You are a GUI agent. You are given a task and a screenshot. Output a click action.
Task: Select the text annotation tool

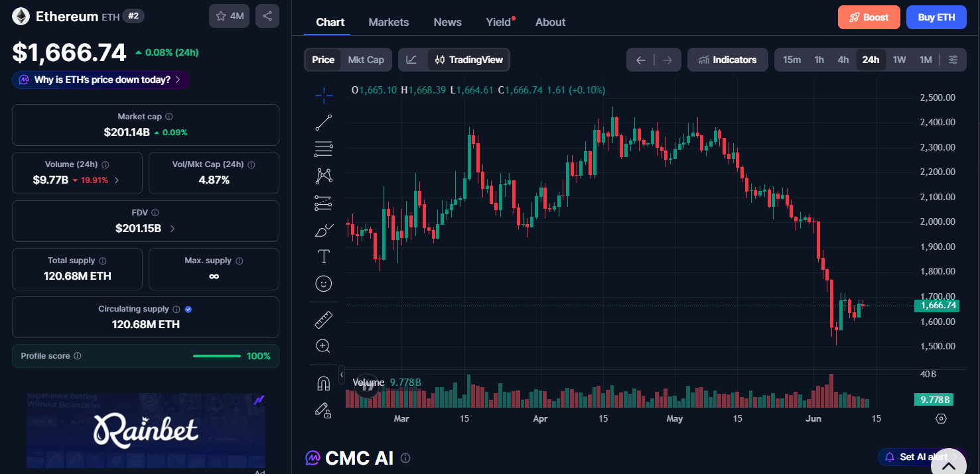click(324, 257)
